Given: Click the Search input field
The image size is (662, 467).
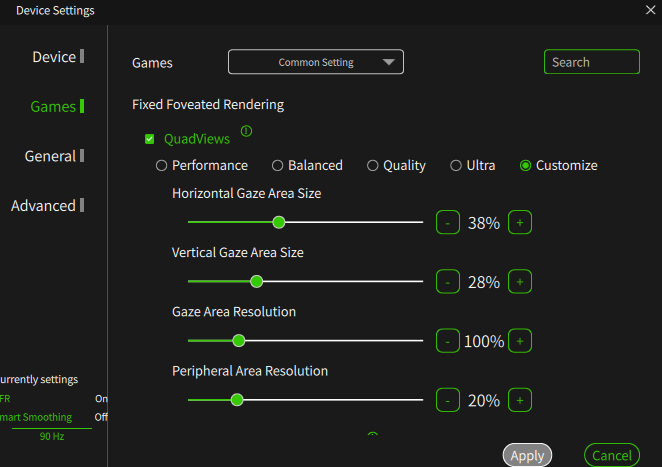Looking at the screenshot, I should (x=591, y=62).
